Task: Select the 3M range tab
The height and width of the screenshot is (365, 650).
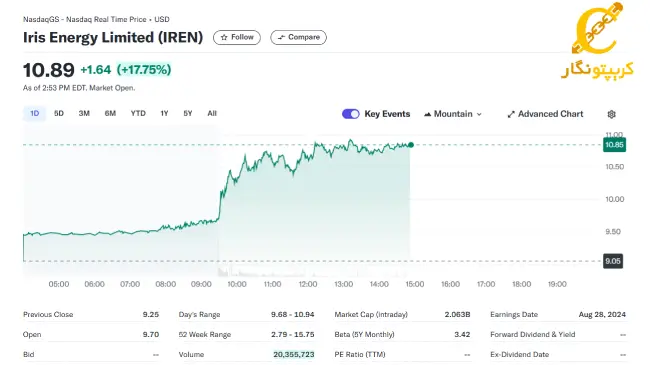Action: point(84,113)
